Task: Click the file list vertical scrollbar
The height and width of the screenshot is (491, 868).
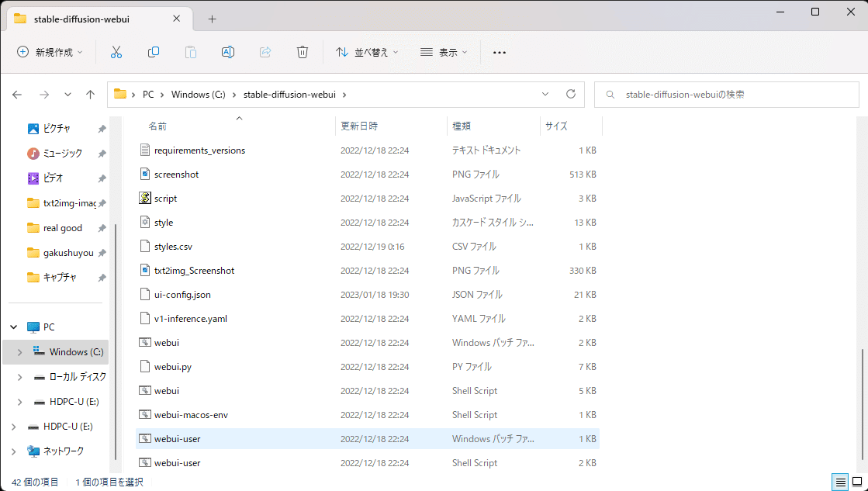Action: tap(861, 404)
